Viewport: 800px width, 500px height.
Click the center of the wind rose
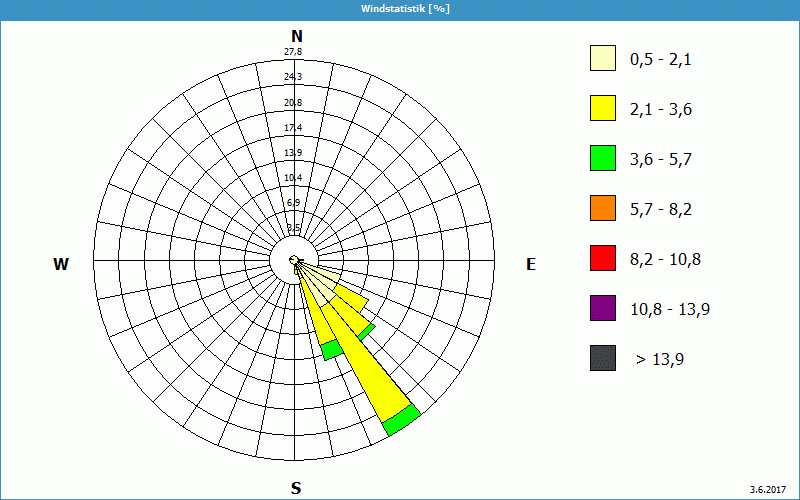pos(295,261)
